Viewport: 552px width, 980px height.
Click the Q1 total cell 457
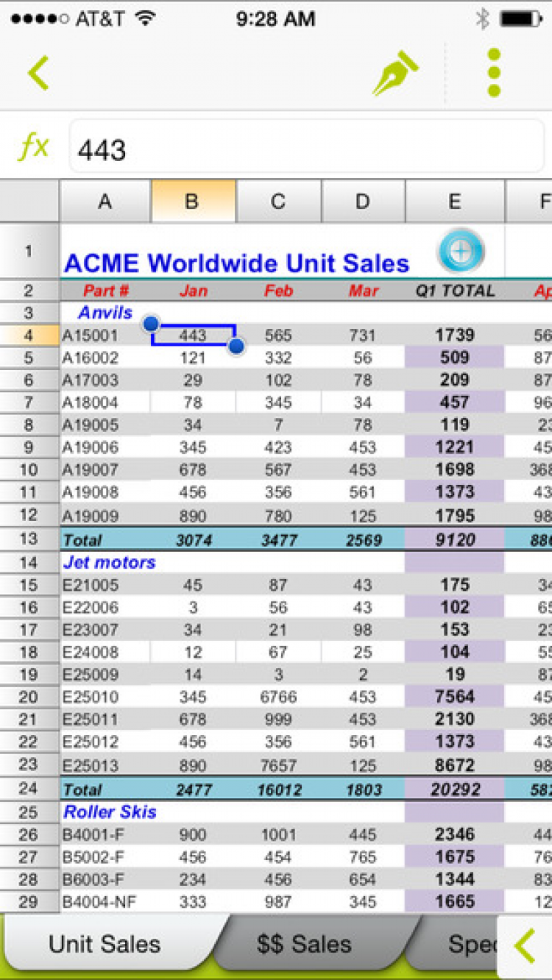[x=455, y=402]
